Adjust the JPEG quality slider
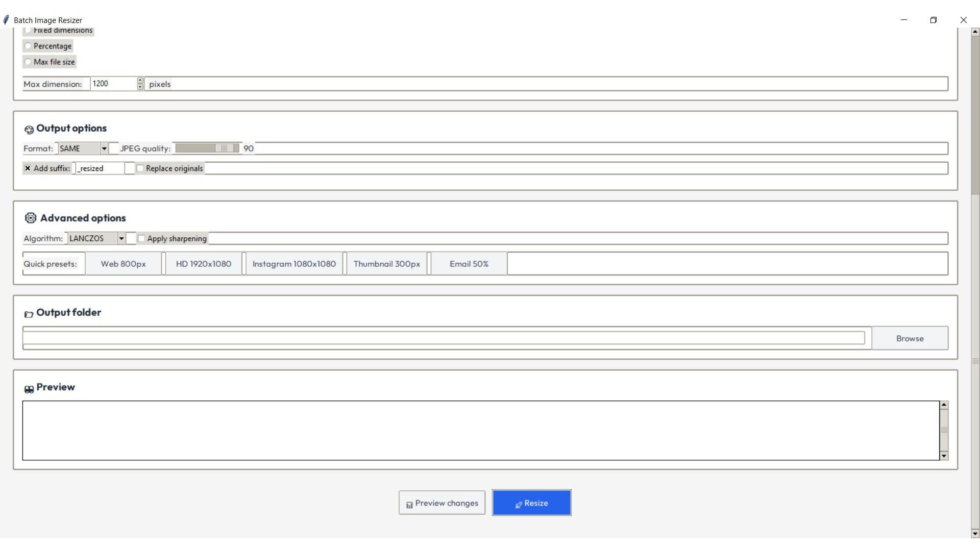Viewport: 980px width, 551px height. pos(225,148)
